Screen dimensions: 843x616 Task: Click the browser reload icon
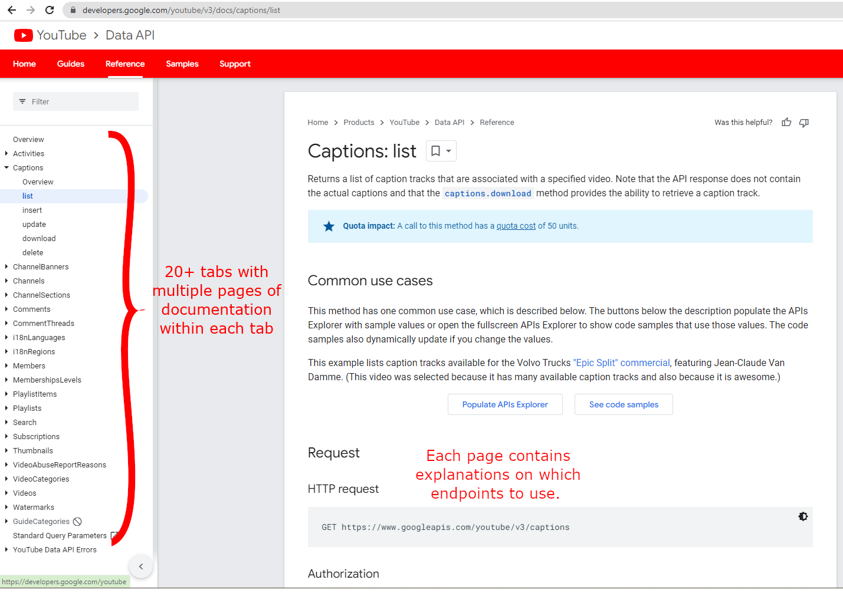tap(50, 9)
